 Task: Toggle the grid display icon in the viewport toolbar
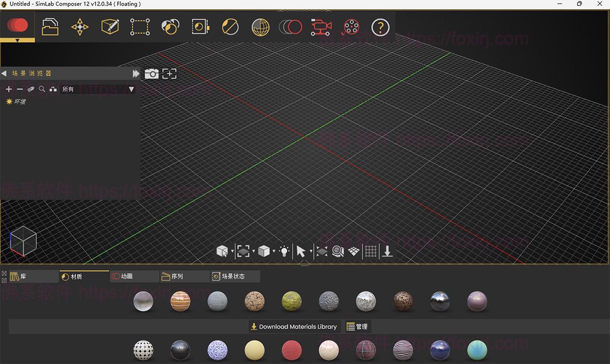click(x=371, y=251)
